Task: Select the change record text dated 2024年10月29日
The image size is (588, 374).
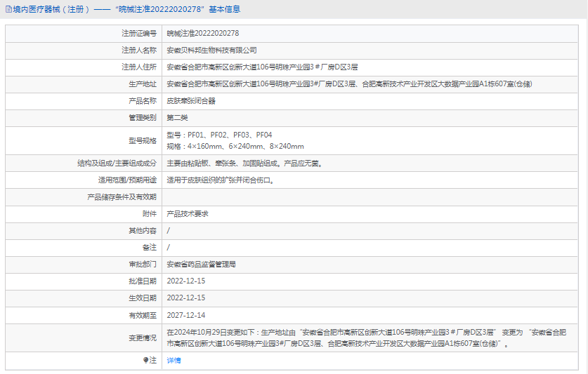Action: click(367, 338)
